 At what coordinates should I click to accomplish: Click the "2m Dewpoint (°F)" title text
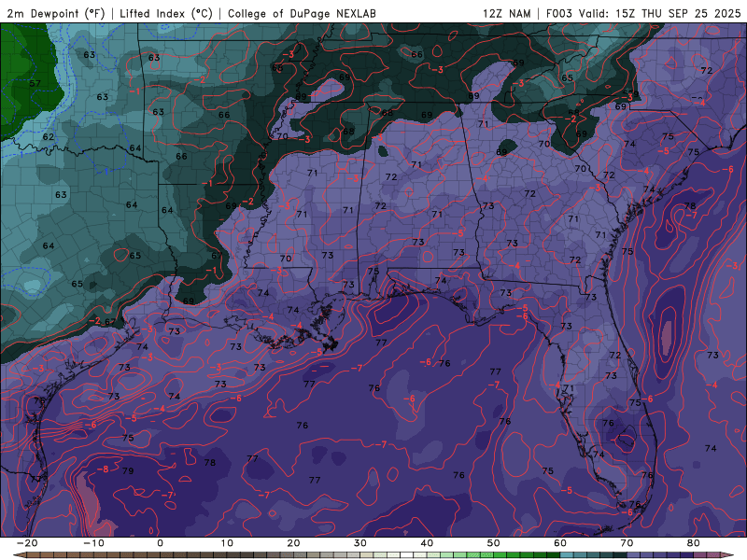click(x=55, y=13)
